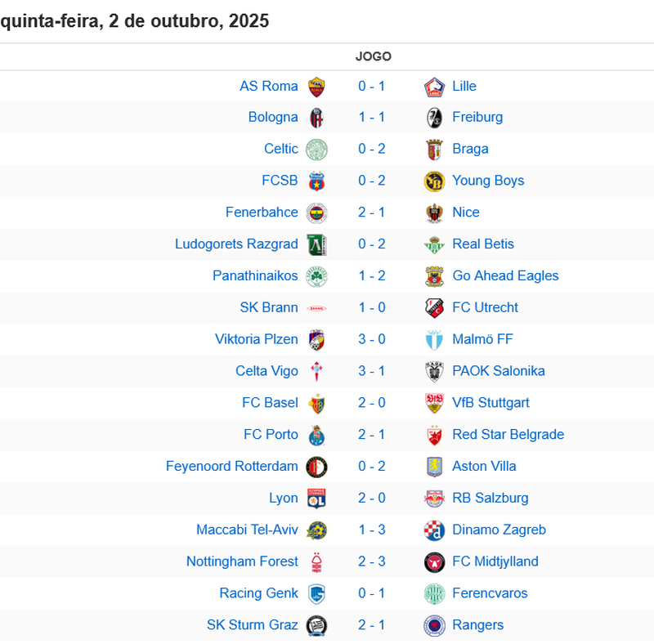Viewport: 654px width, 644px height.
Task: Click the Fenerbahce club crest
Action: pos(316,213)
